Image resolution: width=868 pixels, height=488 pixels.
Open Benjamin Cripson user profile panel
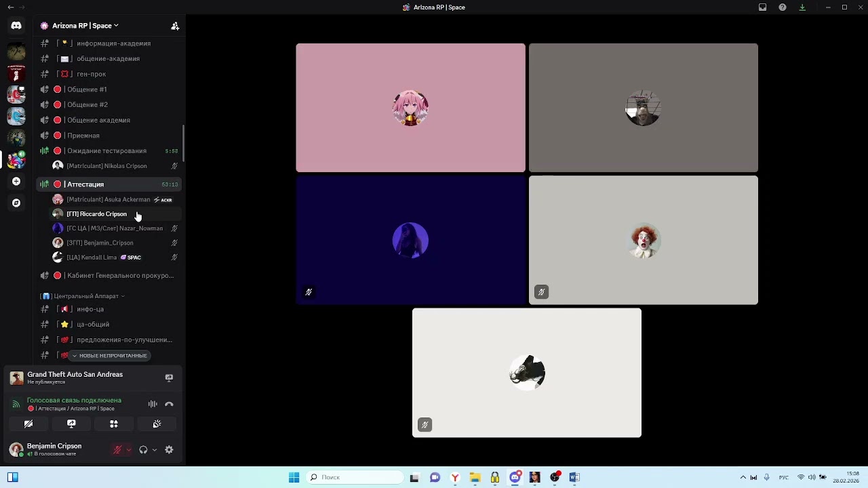point(54,449)
